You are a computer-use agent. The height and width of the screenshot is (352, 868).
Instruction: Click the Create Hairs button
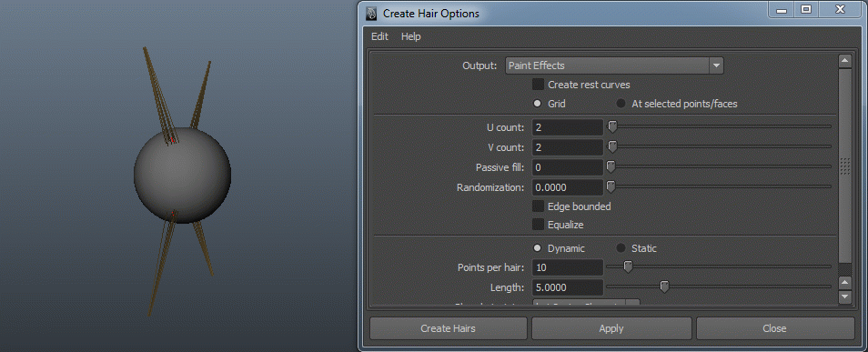click(x=448, y=328)
